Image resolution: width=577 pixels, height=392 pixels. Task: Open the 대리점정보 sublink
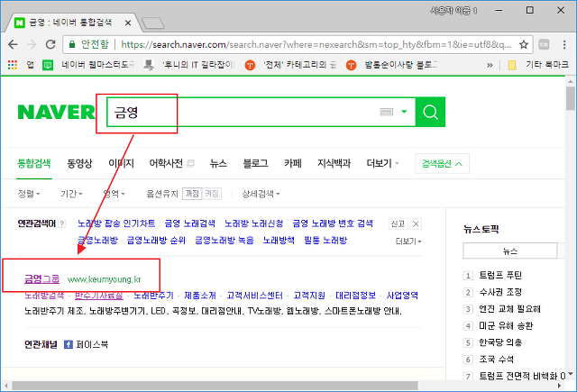(x=355, y=296)
